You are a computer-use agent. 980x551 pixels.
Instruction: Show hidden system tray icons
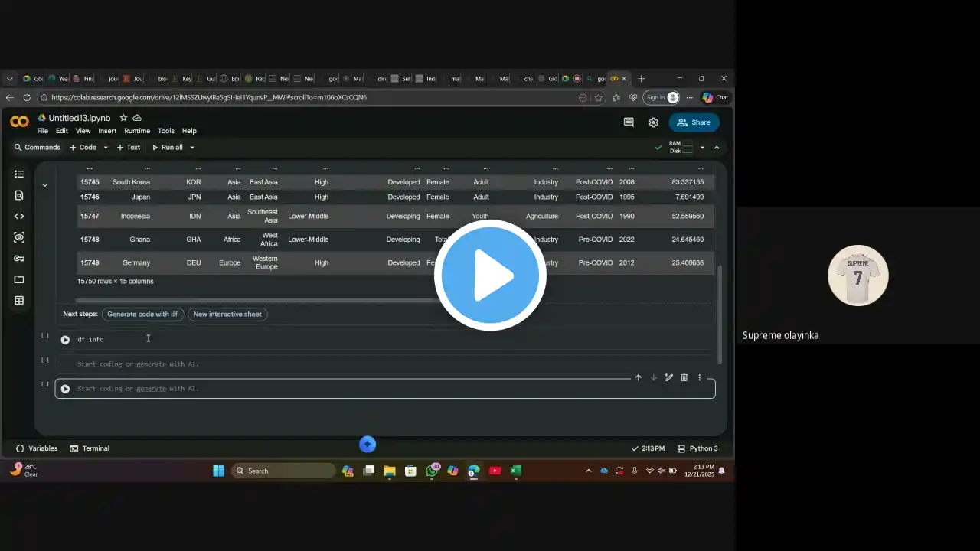coord(588,471)
